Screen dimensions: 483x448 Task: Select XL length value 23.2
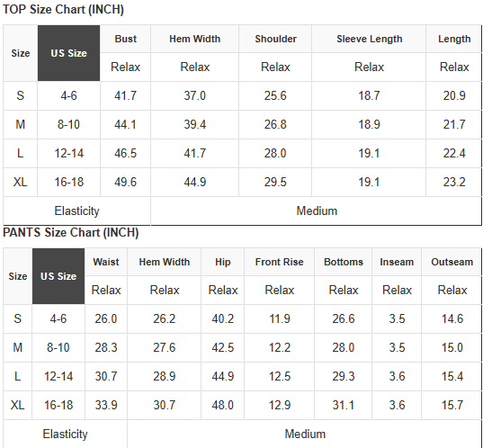pyautogui.click(x=454, y=182)
